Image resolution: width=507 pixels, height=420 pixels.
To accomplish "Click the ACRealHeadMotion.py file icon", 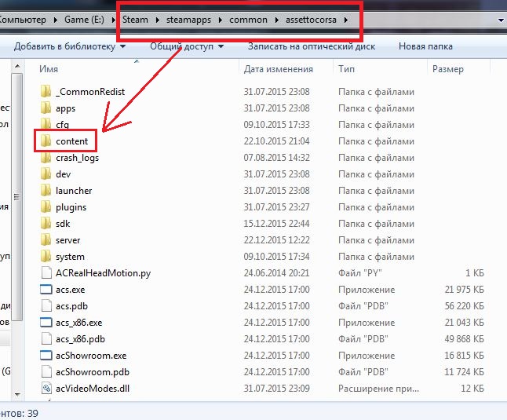I will [x=46, y=273].
